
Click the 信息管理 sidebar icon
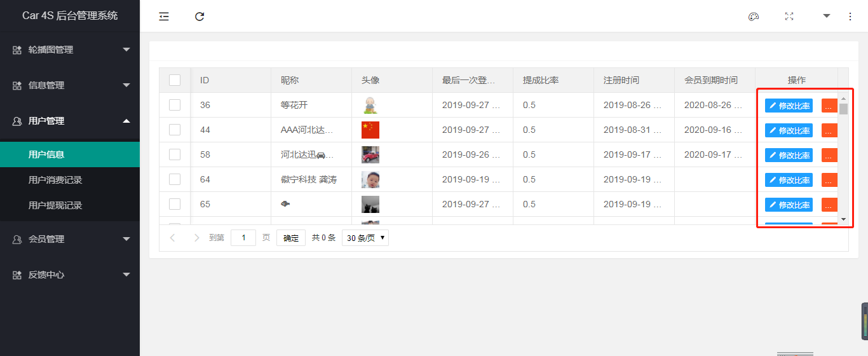[x=17, y=85]
